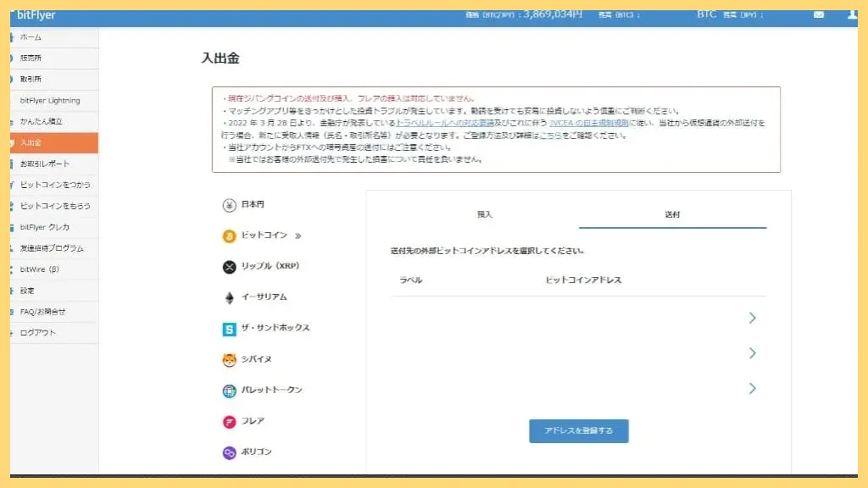
Task: Go to 設定 in the sidebar menu
Action: click(26, 291)
